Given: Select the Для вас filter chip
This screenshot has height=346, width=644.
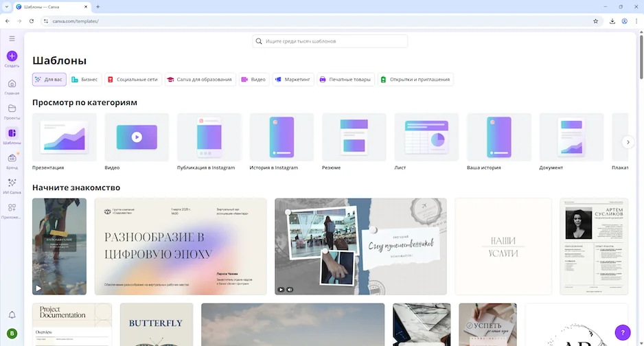Looking at the screenshot, I should (49, 79).
